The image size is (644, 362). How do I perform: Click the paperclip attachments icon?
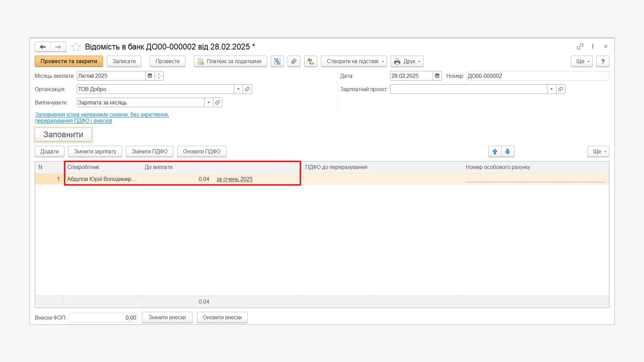click(294, 61)
